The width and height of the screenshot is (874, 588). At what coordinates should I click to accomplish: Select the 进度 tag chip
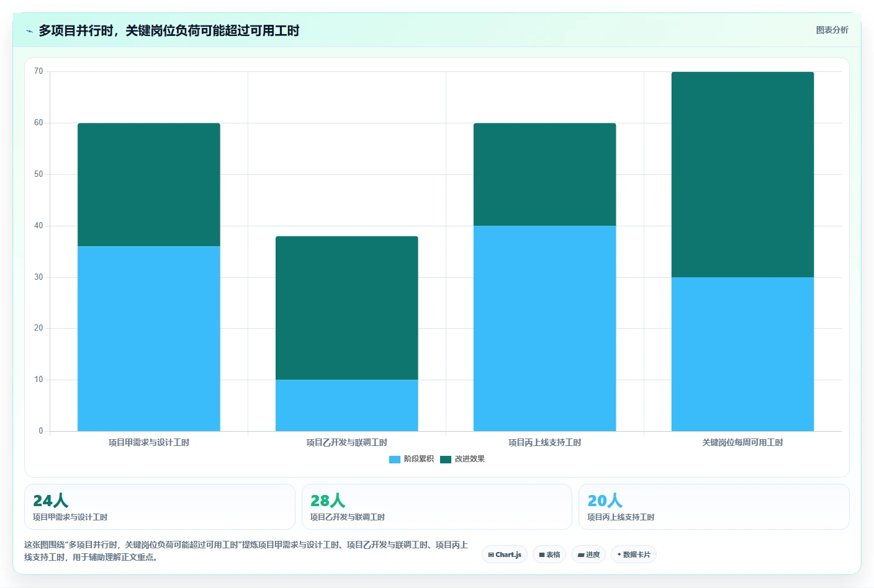coord(588,555)
